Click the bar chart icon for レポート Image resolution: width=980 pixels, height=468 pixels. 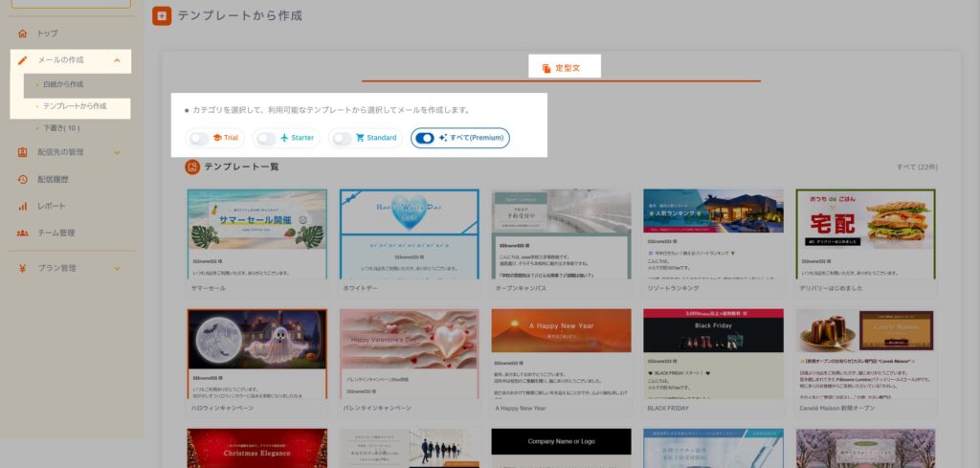22,206
